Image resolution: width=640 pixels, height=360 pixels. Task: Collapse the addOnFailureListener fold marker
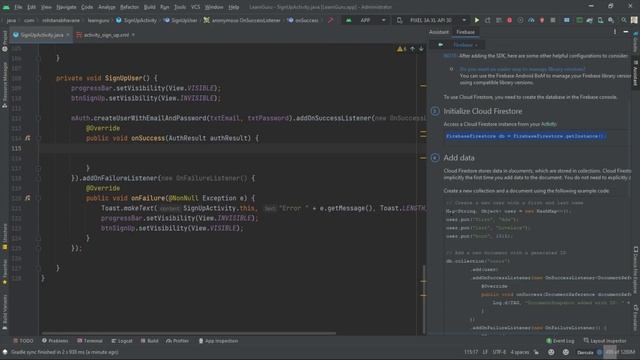coord(38,178)
